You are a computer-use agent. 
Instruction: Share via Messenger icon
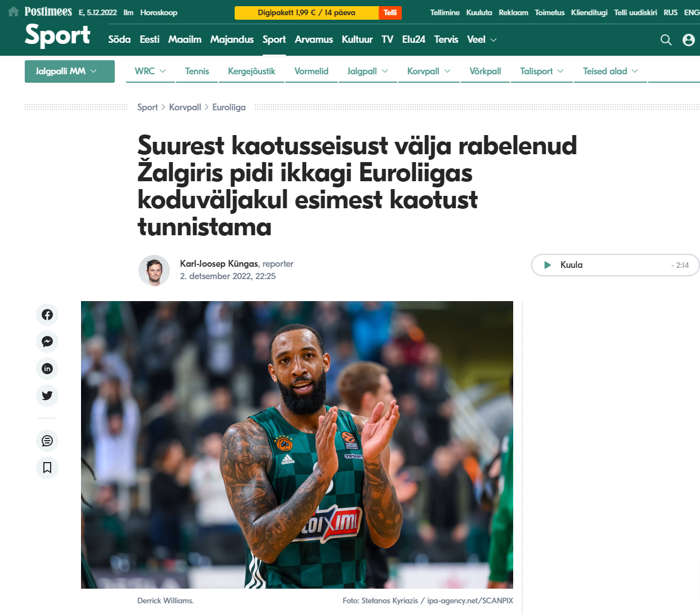47,342
